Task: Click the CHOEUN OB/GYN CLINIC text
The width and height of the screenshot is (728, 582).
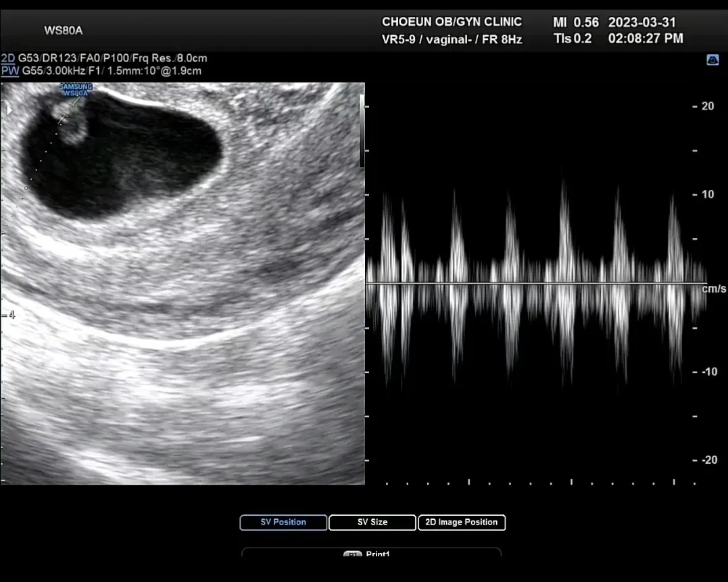Action: 452,22
